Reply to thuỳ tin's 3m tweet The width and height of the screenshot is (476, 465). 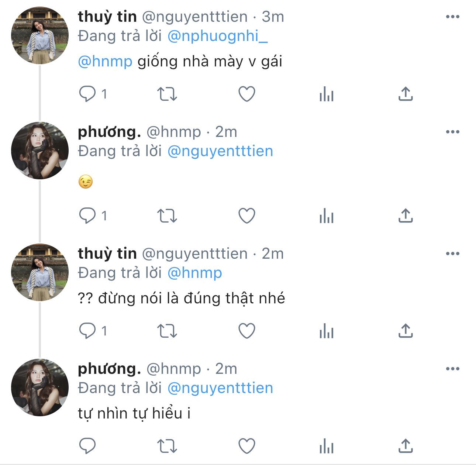(87, 94)
